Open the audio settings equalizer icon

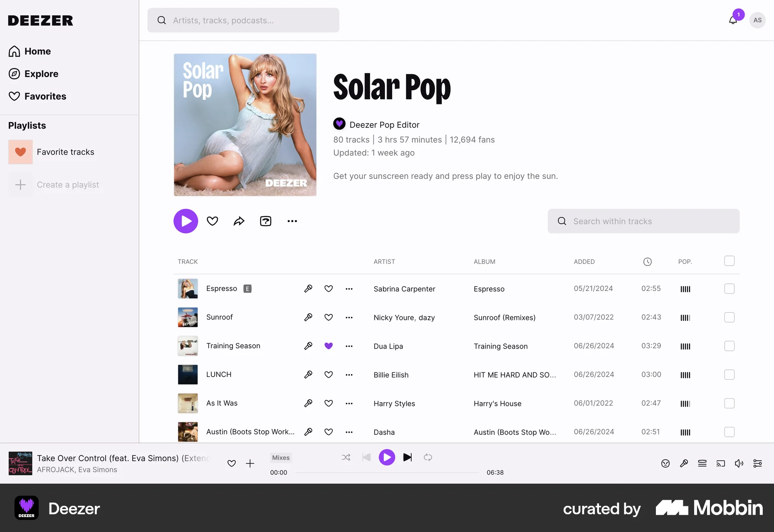pyautogui.click(x=757, y=463)
